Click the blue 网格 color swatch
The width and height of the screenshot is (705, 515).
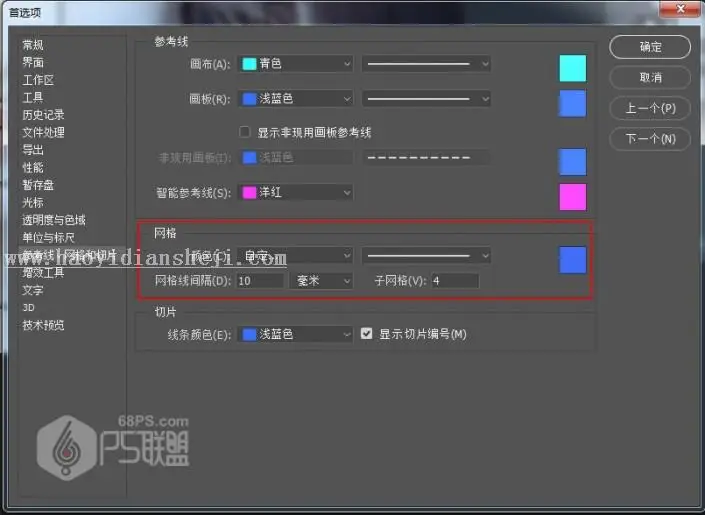(572, 260)
